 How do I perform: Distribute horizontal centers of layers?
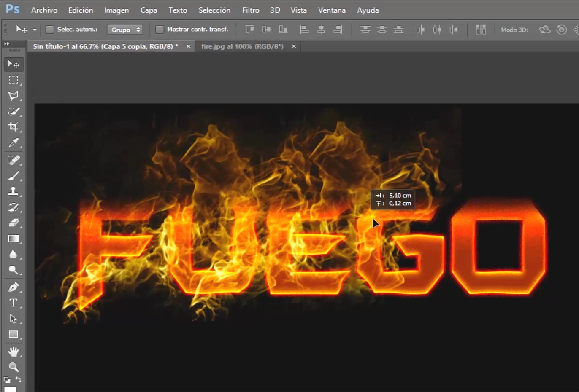coord(437,30)
